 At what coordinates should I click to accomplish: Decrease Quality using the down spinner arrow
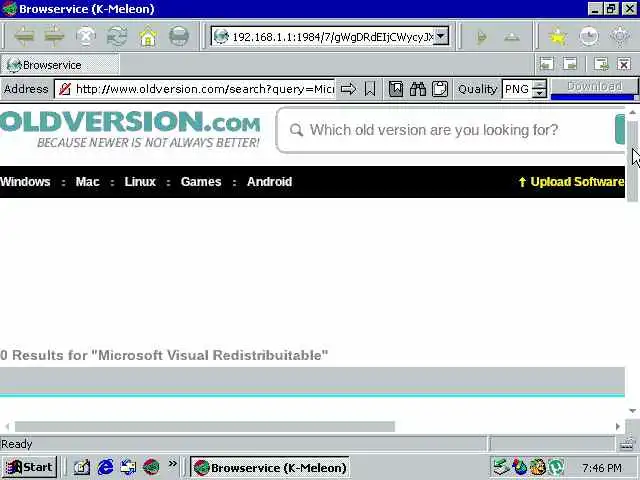[540, 93]
